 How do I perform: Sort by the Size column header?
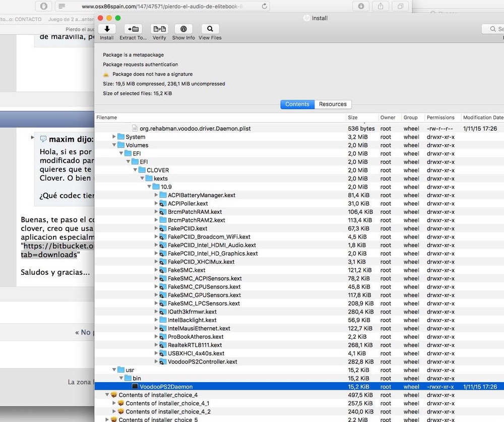coord(362,117)
